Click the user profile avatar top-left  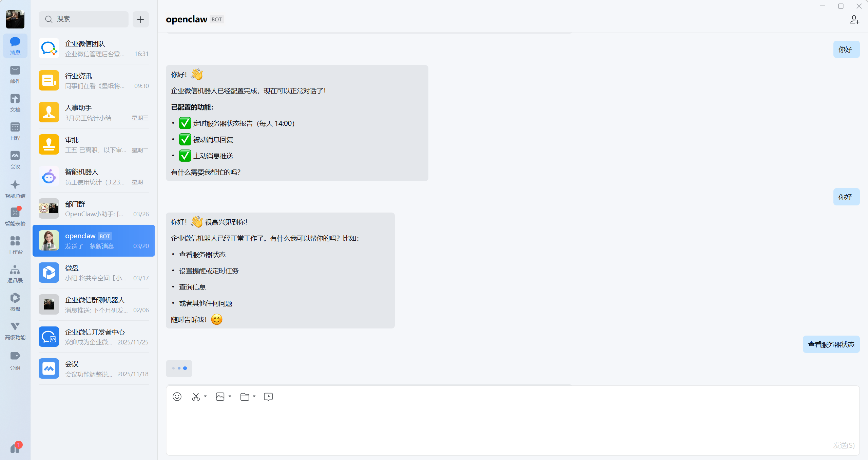(15, 19)
